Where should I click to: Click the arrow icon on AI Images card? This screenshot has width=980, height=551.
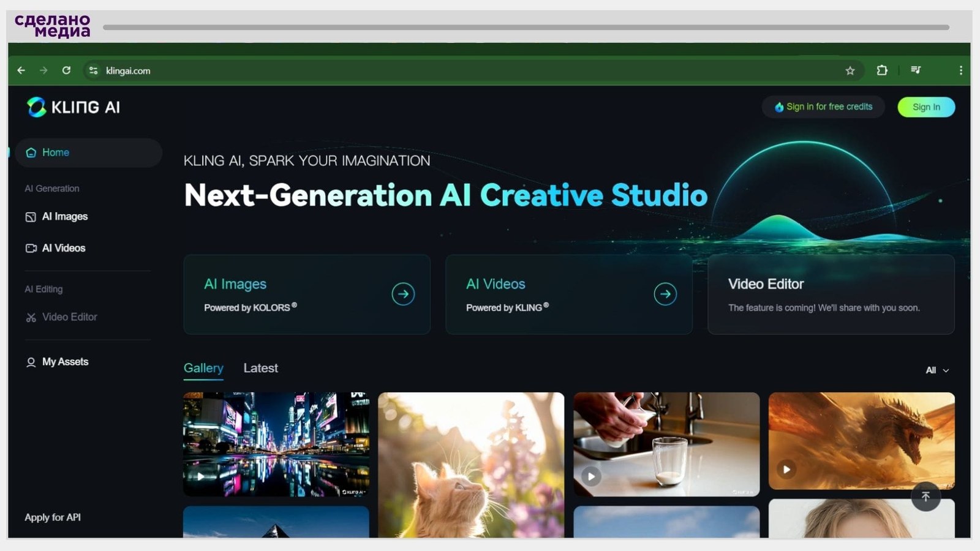[403, 294]
